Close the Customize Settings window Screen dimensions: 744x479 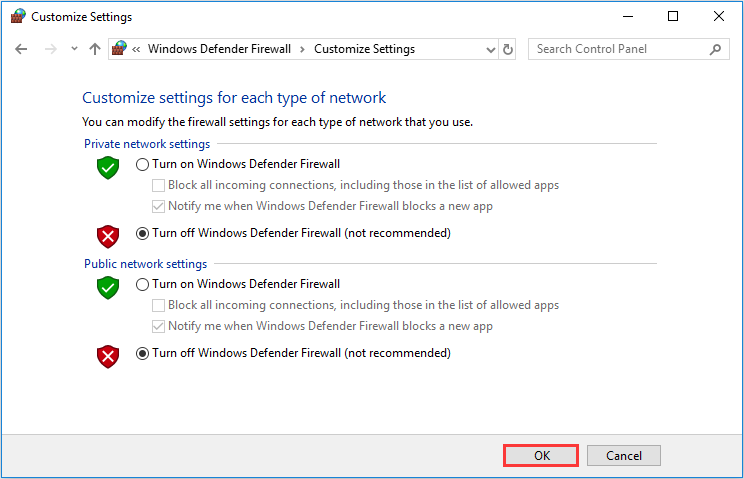[x=718, y=17]
